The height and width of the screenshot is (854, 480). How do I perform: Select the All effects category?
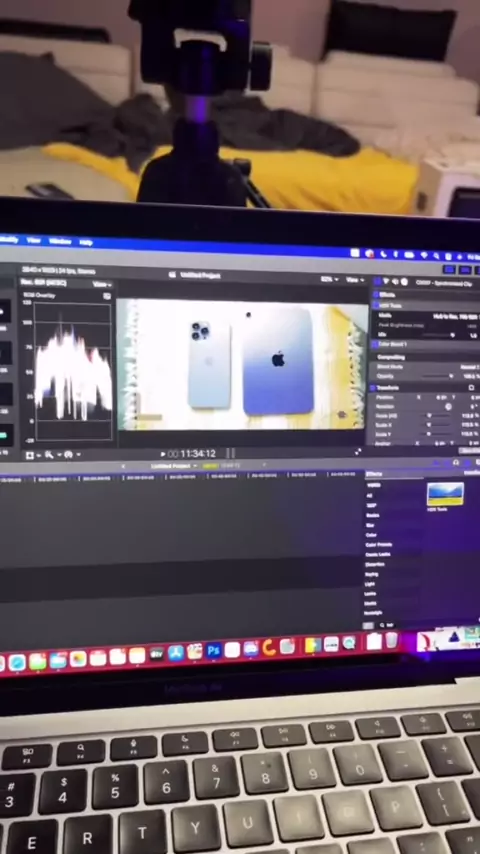point(370,496)
